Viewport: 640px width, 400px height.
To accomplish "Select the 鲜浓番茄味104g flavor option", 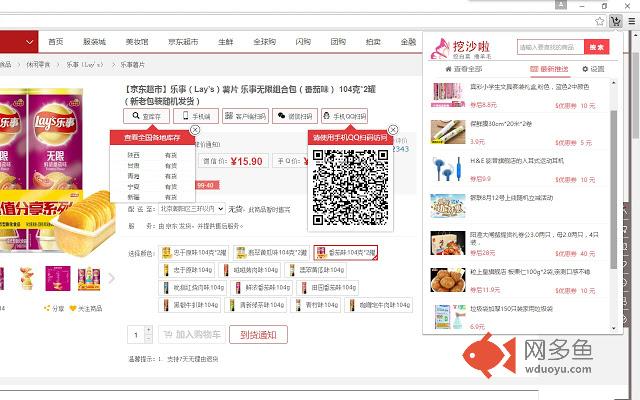I will coord(261,288).
